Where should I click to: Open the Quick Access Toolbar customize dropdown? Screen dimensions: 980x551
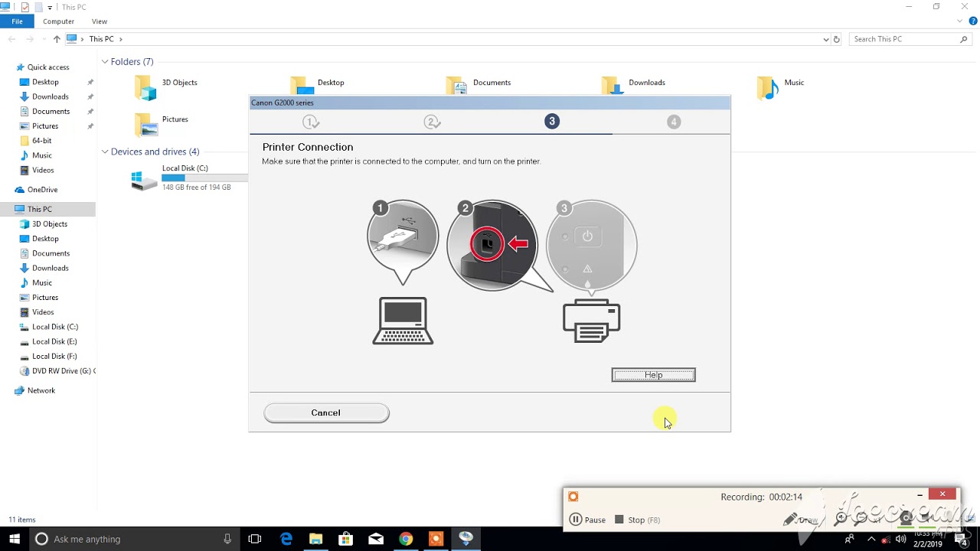[50, 8]
